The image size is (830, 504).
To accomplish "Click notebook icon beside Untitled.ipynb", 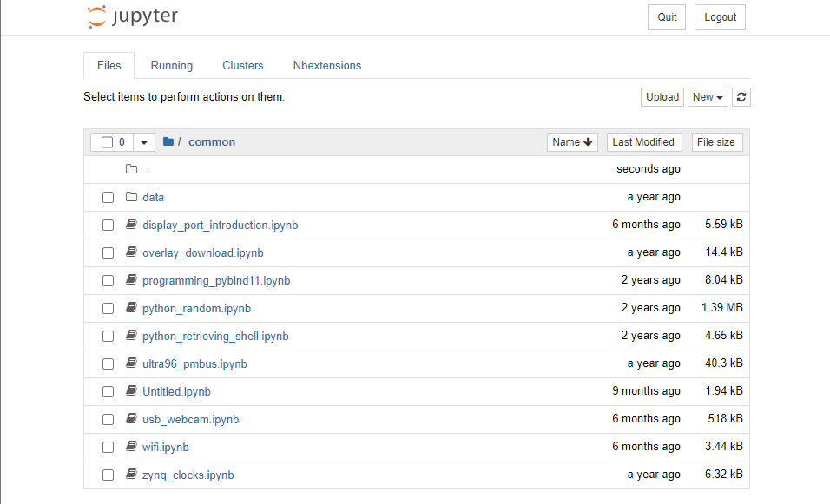I will click(131, 391).
